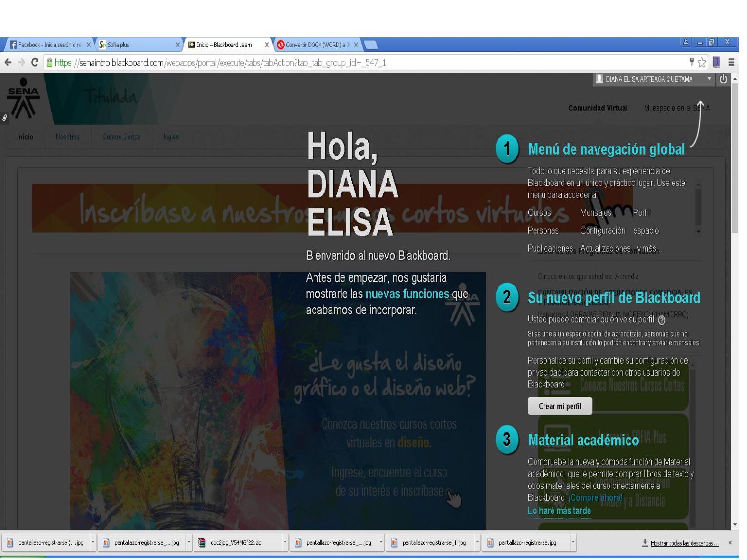
Task: Click the word Personas in the tour list
Action: coord(543,230)
